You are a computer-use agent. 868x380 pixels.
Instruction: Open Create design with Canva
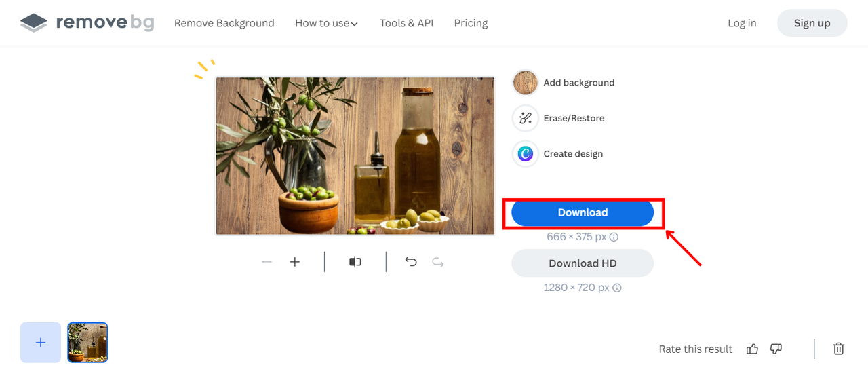pyautogui.click(x=526, y=154)
